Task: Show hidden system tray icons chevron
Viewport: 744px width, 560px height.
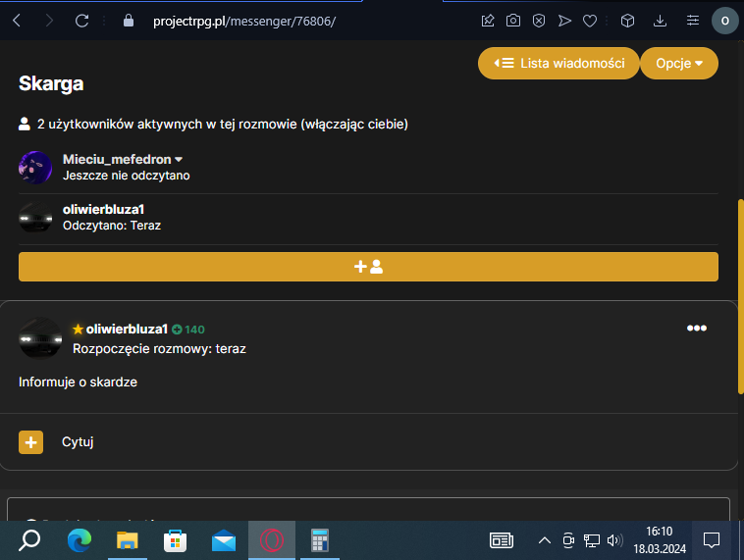Action: tap(544, 540)
